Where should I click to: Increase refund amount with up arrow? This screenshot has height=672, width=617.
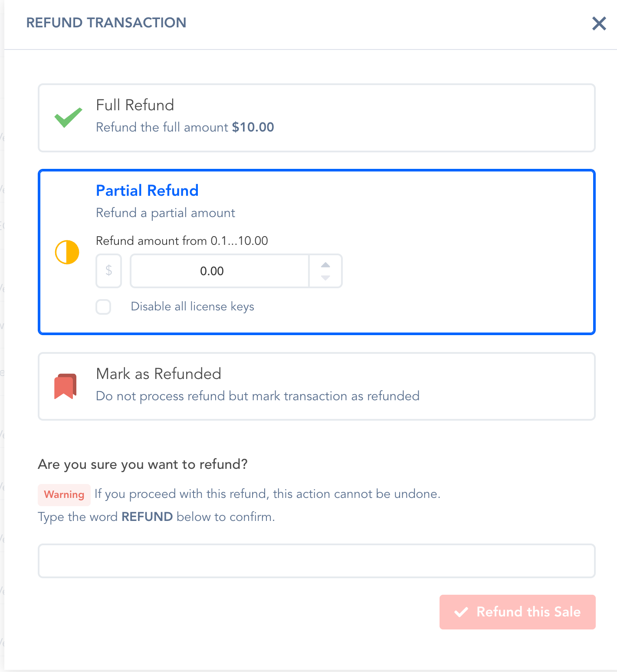tap(325, 264)
